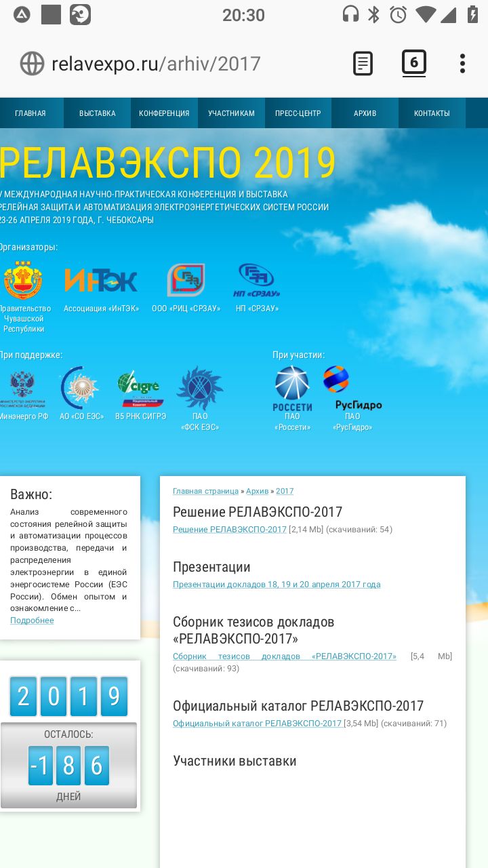
Task: Tap the Wi-Fi signal status icon
Action: tap(426, 14)
